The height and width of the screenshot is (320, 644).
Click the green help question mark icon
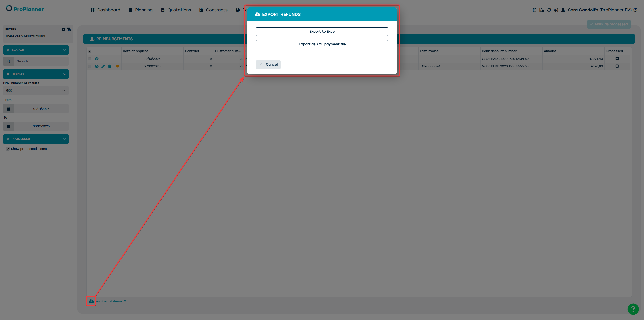[633, 309]
